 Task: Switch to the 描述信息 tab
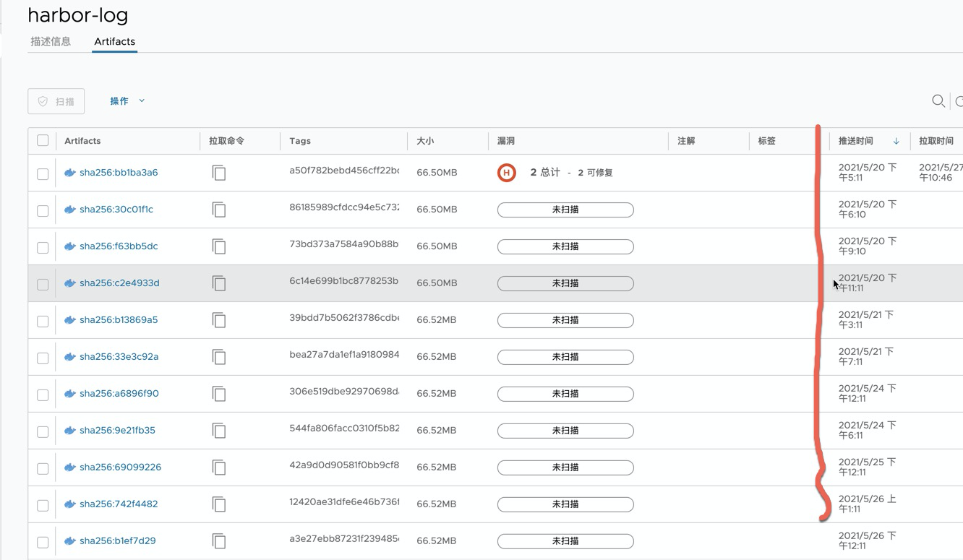51,41
